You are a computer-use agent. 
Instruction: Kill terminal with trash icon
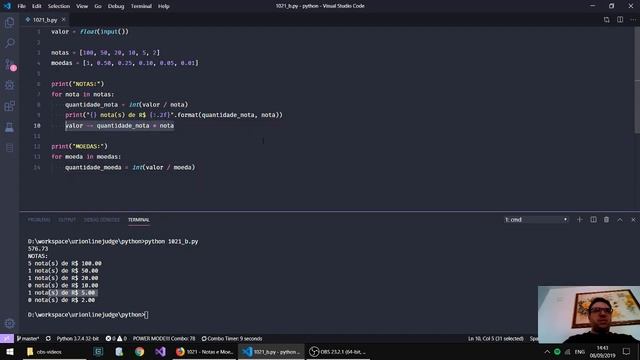tap(607, 220)
